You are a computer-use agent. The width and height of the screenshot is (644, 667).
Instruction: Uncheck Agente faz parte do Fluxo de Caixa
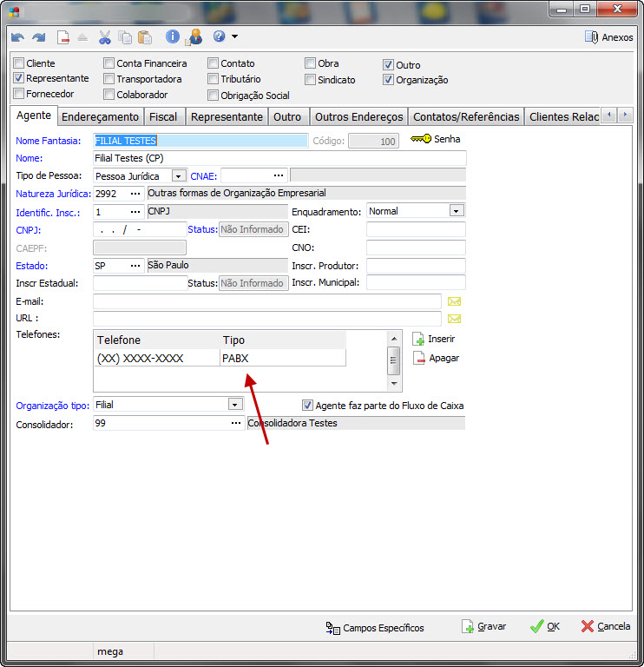coord(307,405)
